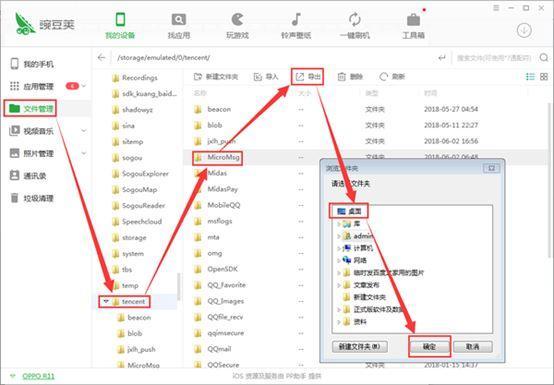Image resolution: width=554 pixels, height=385 pixels.
Task: Click the file search input field
Action: point(494,58)
